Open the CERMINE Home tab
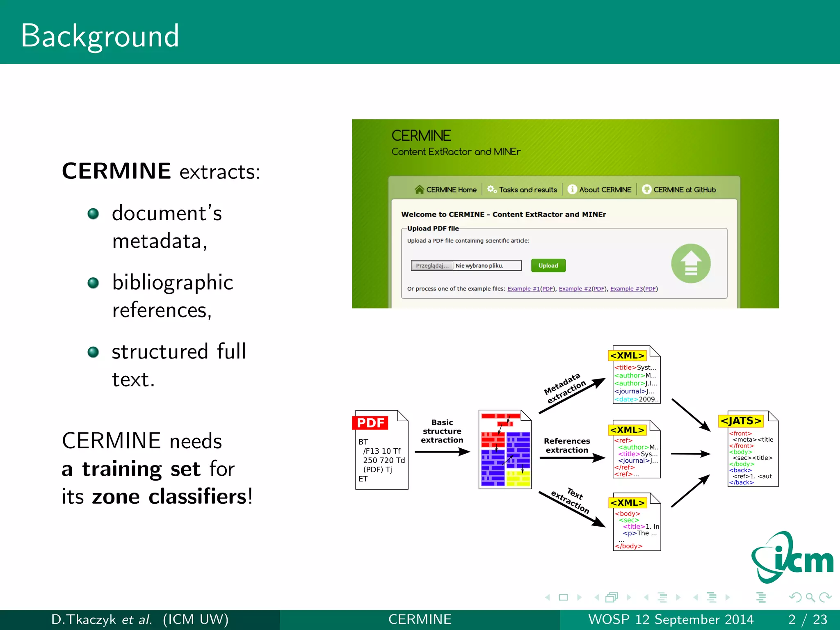The image size is (840, 630). [446, 189]
